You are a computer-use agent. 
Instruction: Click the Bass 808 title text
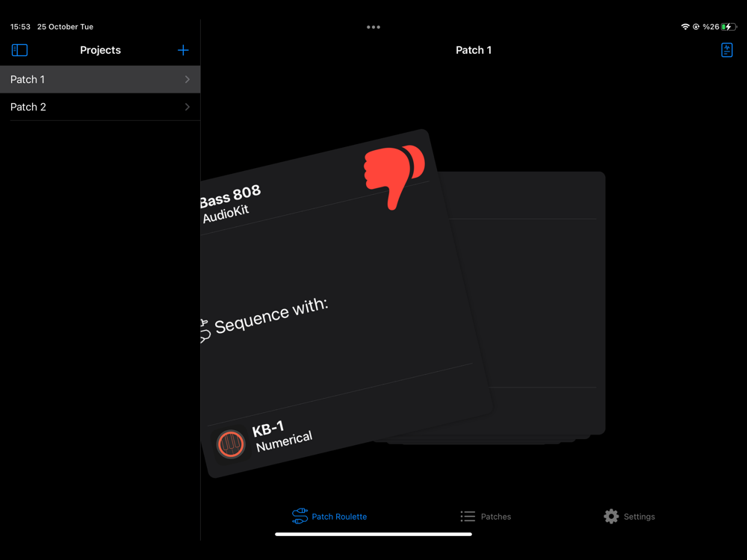point(231,195)
